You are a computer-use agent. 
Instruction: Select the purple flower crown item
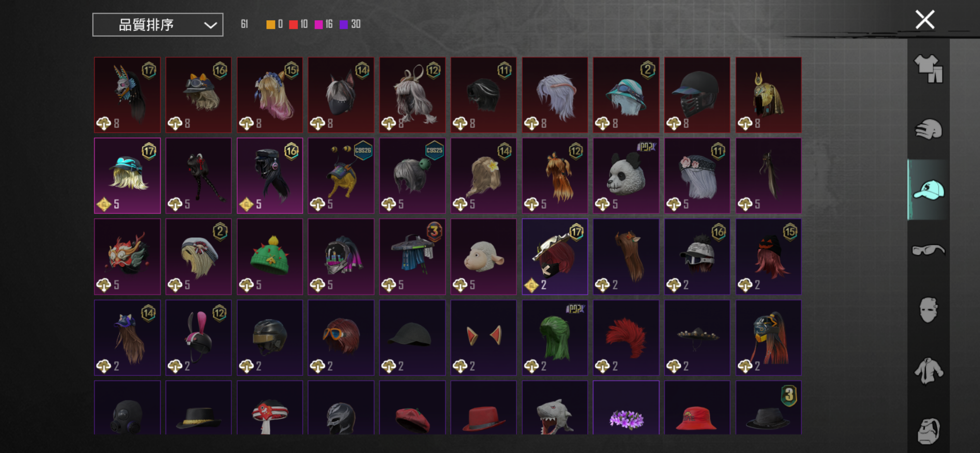(x=626, y=407)
